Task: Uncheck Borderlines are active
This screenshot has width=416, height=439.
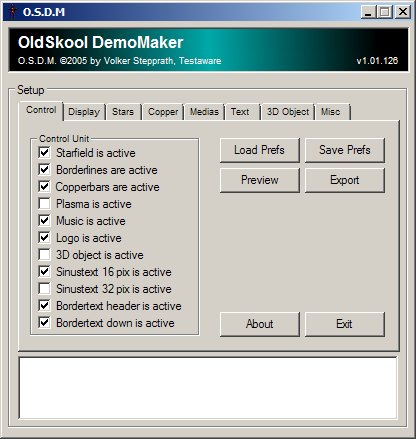Action: click(44, 170)
